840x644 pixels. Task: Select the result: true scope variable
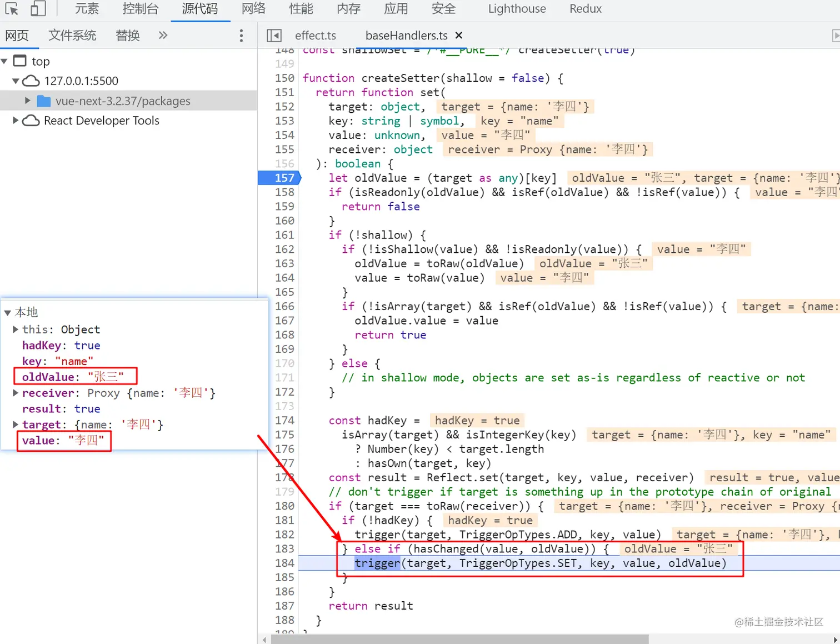click(61, 409)
